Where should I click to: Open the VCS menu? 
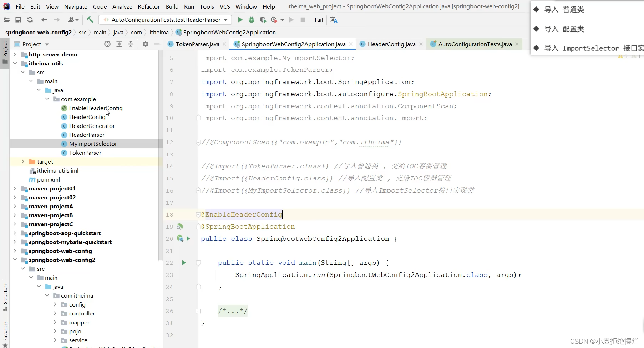click(x=225, y=6)
